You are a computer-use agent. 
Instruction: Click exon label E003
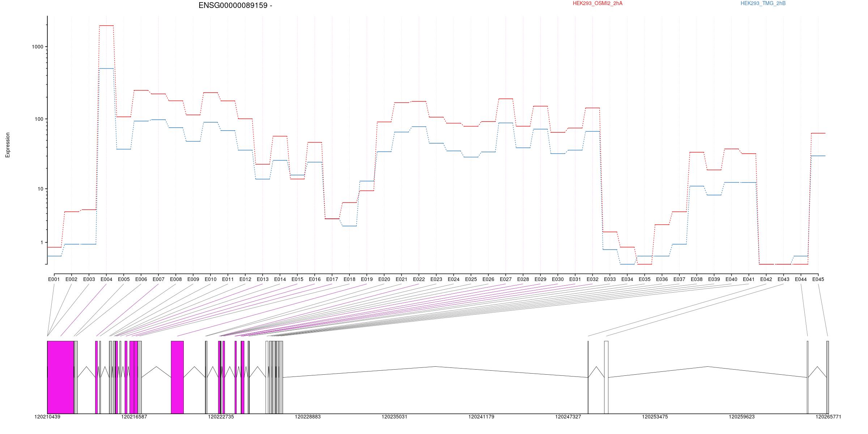point(89,279)
